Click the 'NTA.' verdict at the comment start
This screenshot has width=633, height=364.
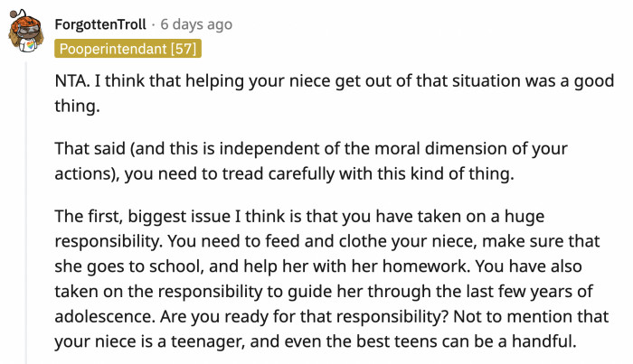pyautogui.click(x=72, y=80)
